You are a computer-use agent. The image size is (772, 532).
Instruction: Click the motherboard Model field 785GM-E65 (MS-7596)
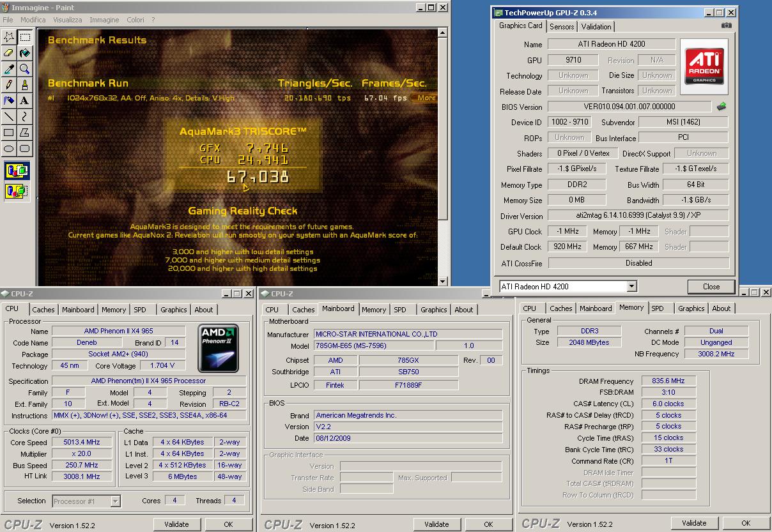(374, 346)
